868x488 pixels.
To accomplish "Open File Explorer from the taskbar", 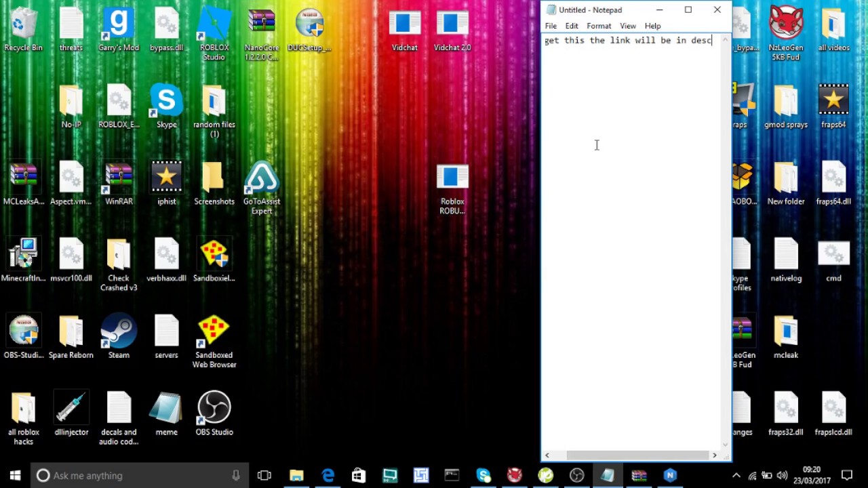I will [296, 475].
